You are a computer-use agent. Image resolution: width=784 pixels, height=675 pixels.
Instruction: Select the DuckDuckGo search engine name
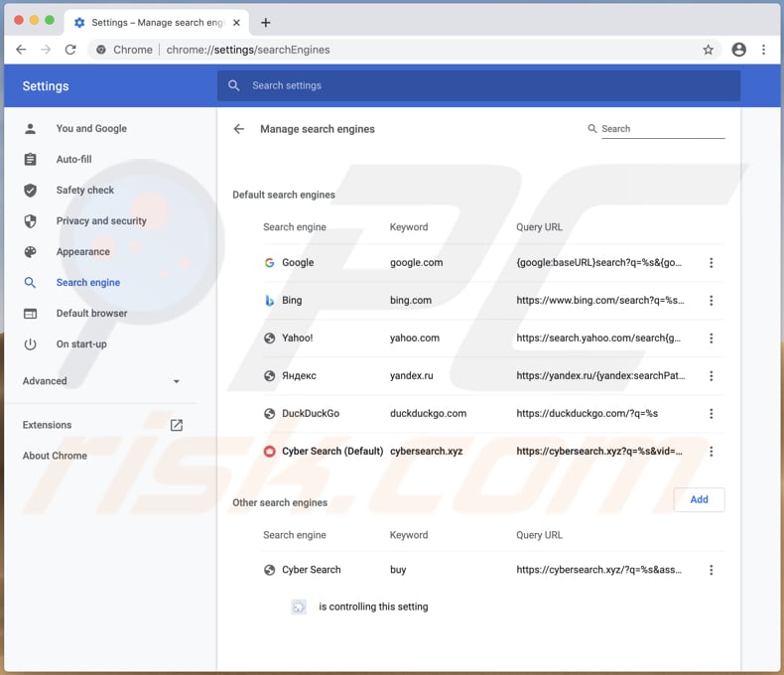[x=311, y=414]
